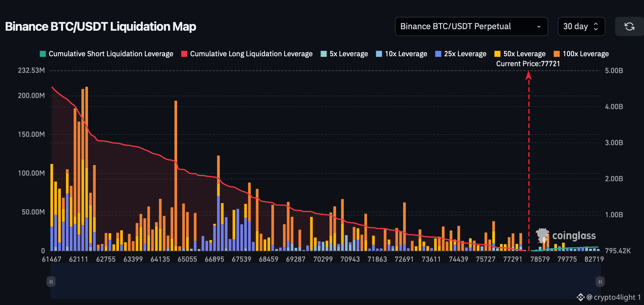
Task: Click the Binance BTC/USDT Liquidation Map title
Action: point(101,26)
